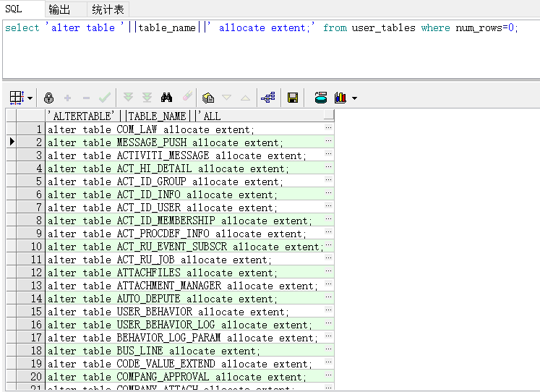
Task: Click the next record up-triangle icon
Action: pos(245,98)
